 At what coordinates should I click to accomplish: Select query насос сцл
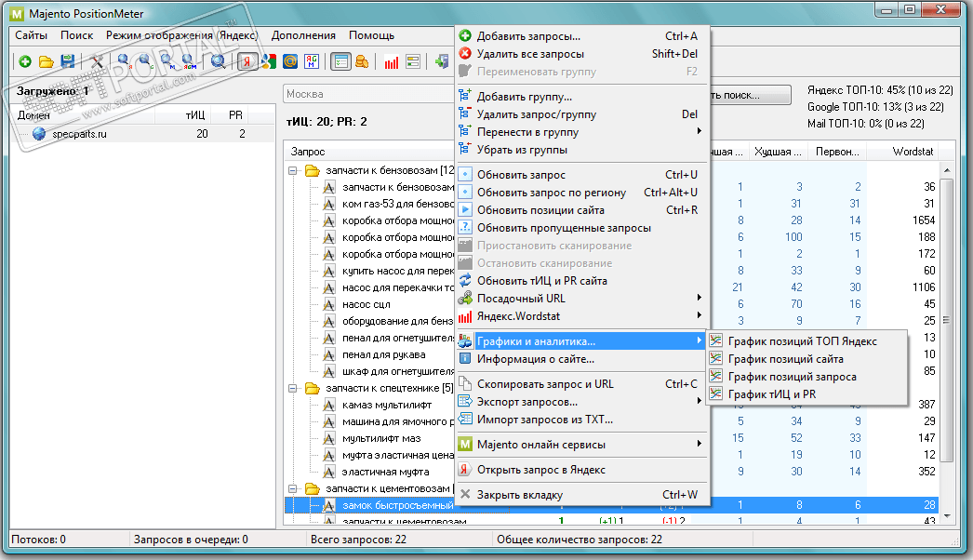click(x=367, y=304)
